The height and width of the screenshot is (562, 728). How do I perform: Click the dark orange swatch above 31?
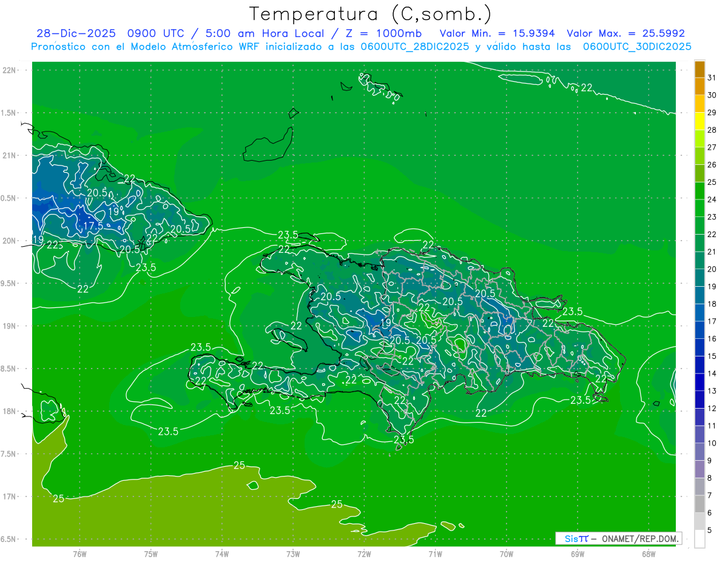(x=699, y=69)
